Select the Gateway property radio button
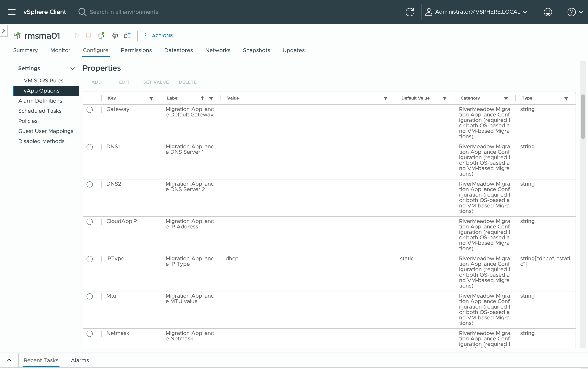This screenshot has height=369, width=588. point(90,110)
